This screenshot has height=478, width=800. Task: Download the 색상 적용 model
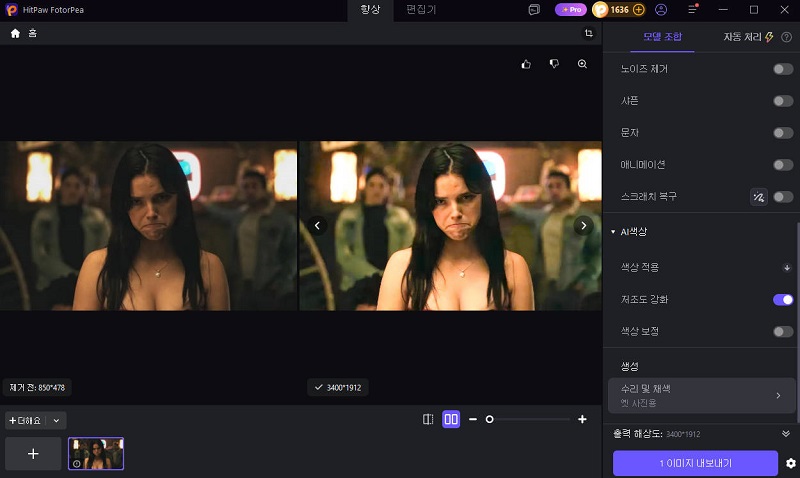pyautogui.click(x=787, y=268)
